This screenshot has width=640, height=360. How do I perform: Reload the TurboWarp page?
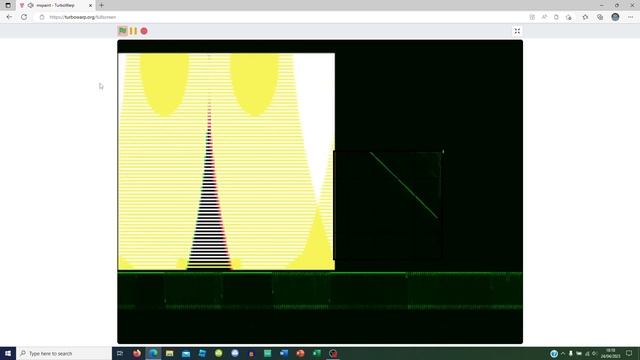24,17
